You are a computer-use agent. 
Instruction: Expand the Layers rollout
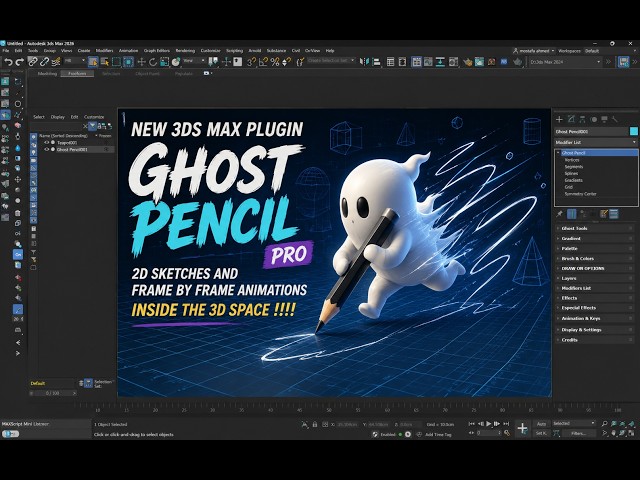(595, 278)
